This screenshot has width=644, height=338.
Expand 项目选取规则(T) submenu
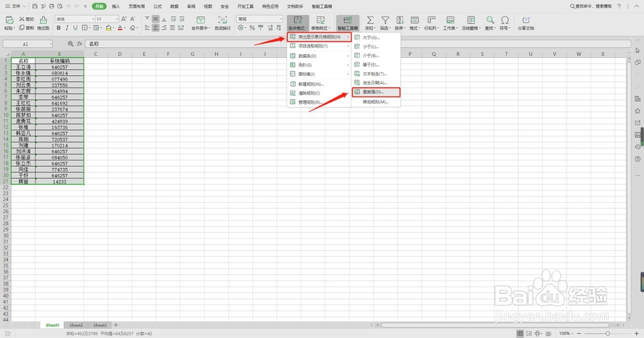(x=319, y=46)
